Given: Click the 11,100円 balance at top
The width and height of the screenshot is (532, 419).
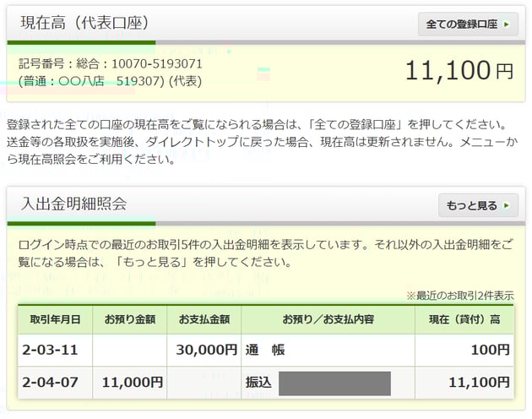Looking at the screenshot, I should (x=459, y=71).
